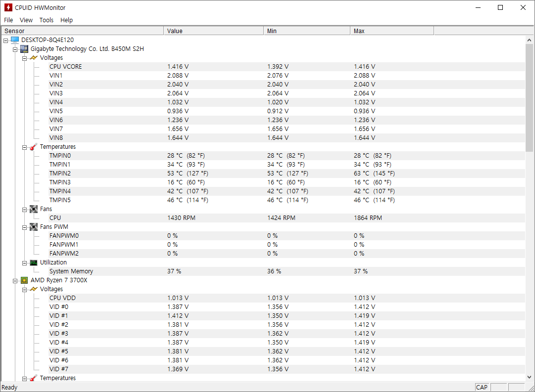Open the File menu
This screenshot has height=392, width=535.
point(8,20)
